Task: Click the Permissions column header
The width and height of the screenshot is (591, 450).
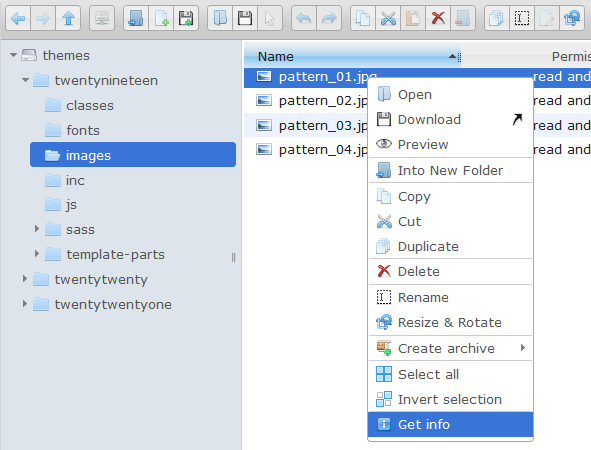Action: [571, 57]
